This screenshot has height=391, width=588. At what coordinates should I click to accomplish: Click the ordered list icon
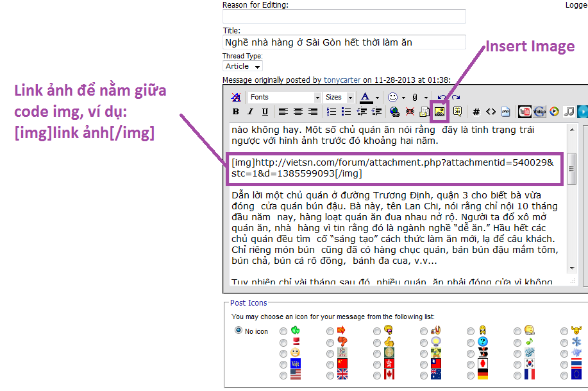coord(332,112)
